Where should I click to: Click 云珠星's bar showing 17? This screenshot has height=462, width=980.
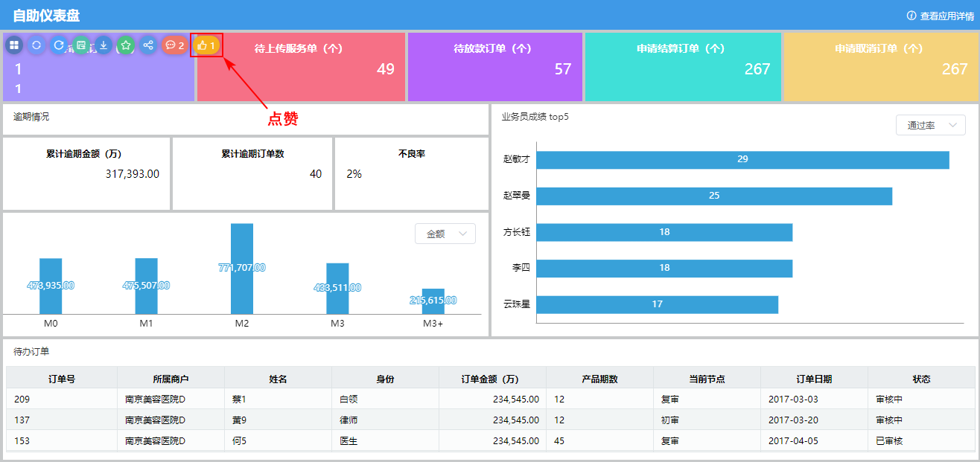[x=657, y=304]
